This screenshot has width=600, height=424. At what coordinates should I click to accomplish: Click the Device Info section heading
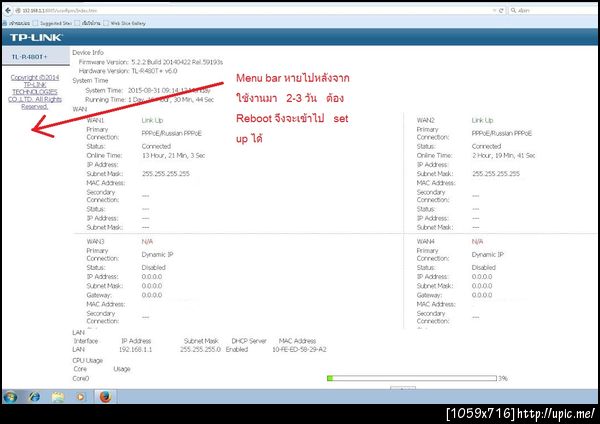[x=88, y=52]
